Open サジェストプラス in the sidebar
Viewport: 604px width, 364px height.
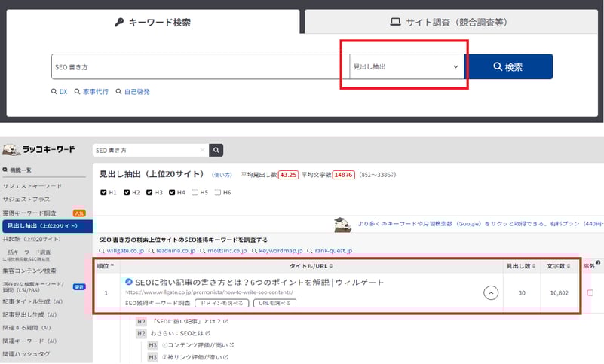point(26,199)
